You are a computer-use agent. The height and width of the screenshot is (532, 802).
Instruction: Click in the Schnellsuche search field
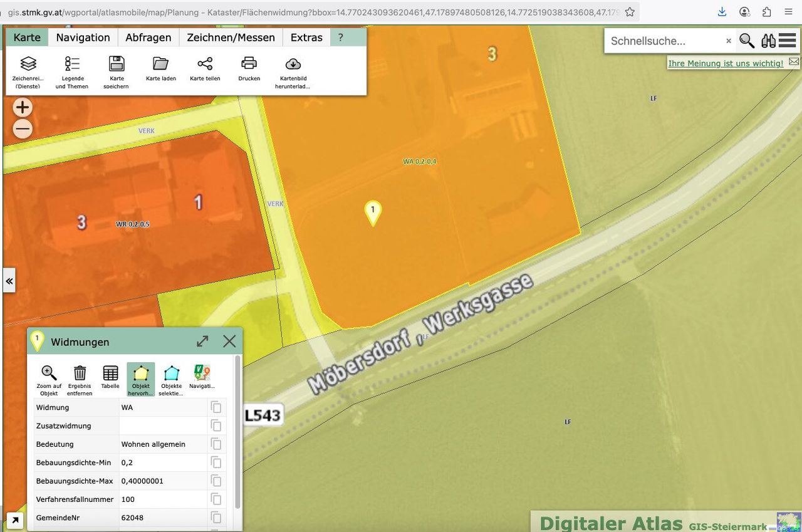click(664, 41)
